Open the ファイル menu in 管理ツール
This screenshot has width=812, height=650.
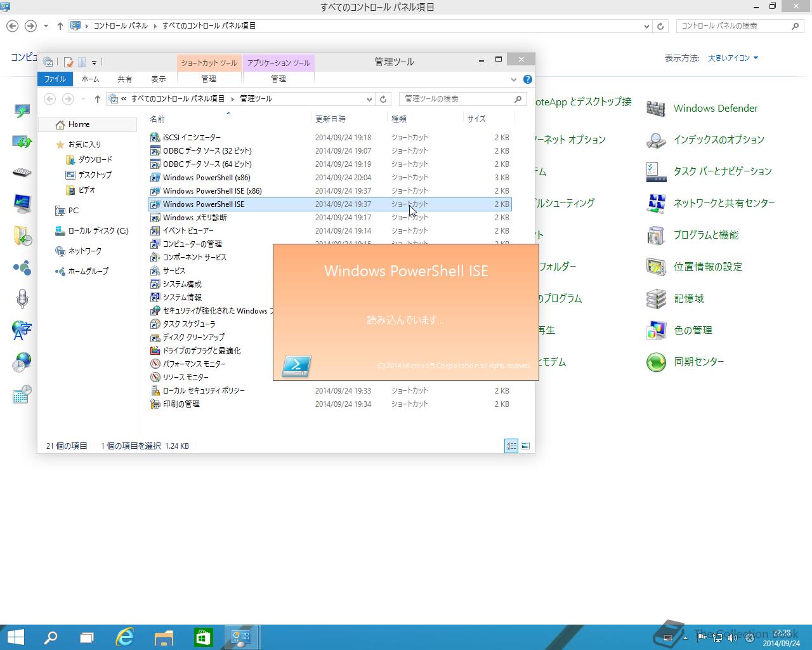55,79
